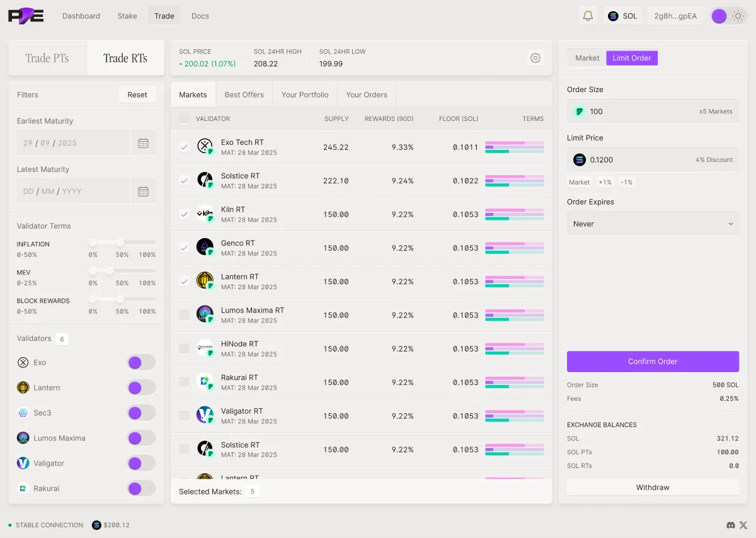Adjust the Inflation terms slider
This screenshot has height=538, width=756.
[x=123, y=243]
